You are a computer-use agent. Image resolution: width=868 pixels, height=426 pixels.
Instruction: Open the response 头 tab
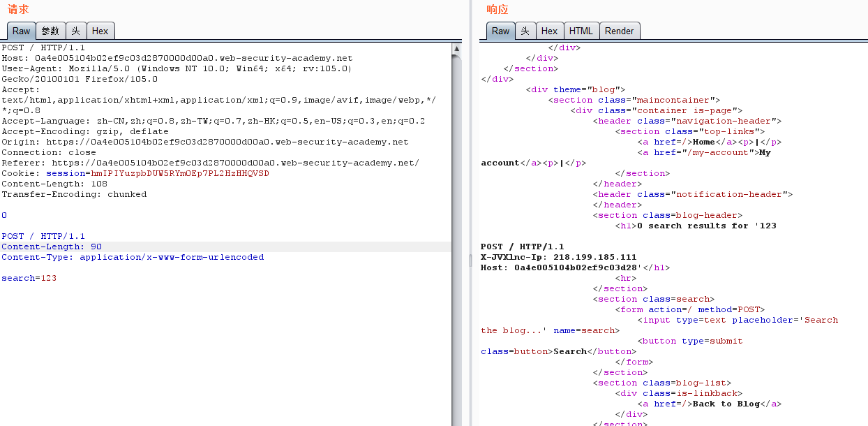(x=525, y=31)
